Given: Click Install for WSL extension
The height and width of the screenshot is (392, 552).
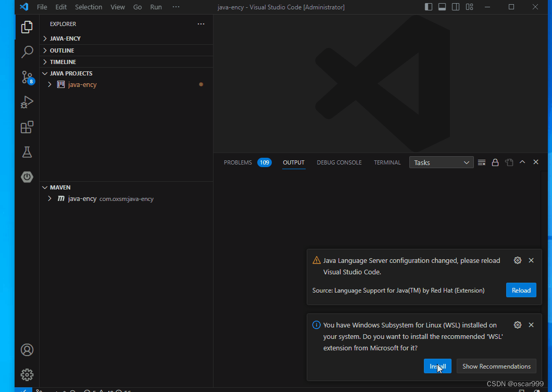Looking at the screenshot, I should [x=437, y=366].
